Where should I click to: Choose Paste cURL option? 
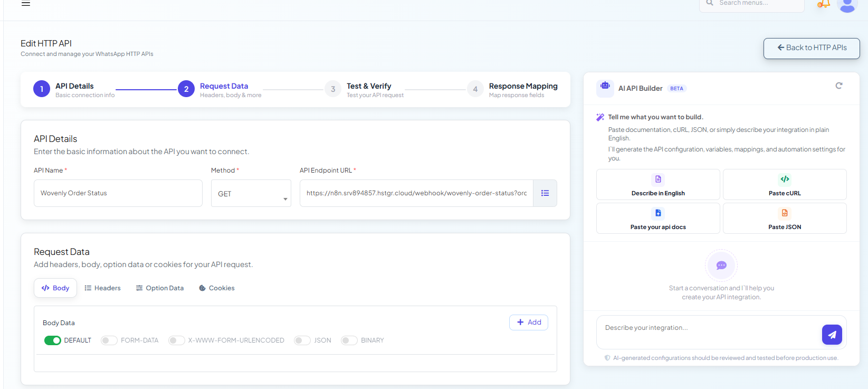(x=785, y=185)
